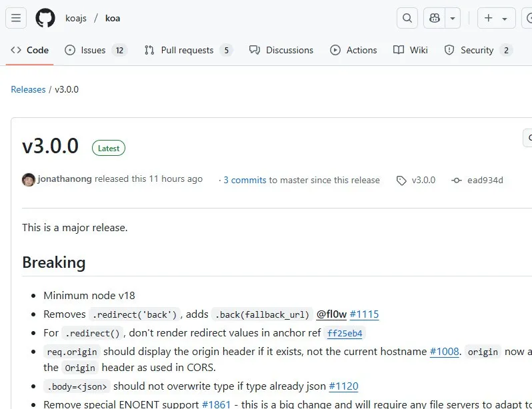Screen dimensions: 532x409
Task: Click the v3.0.0 breadcrumb text
Action: (x=67, y=89)
